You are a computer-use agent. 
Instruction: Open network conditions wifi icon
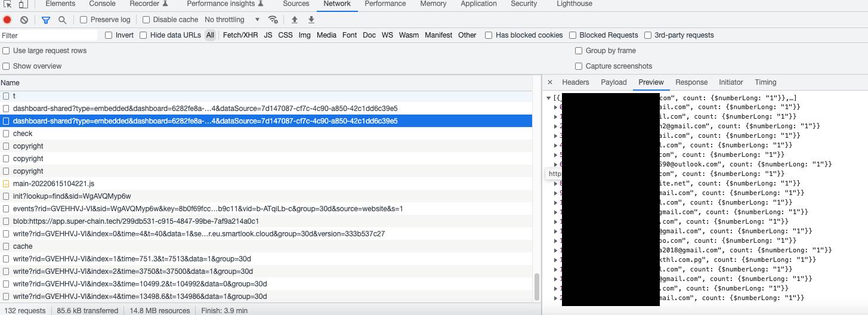point(273,20)
